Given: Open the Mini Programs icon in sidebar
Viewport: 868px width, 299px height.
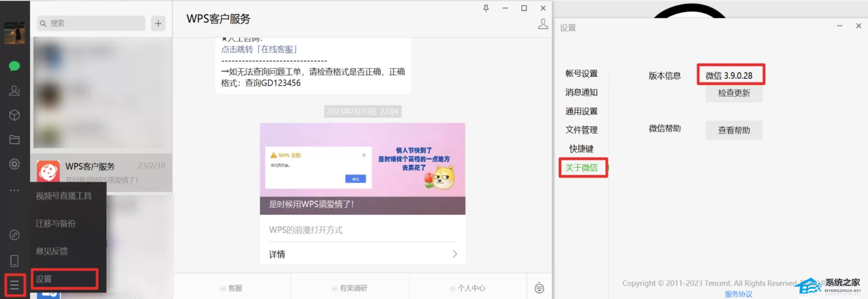Looking at the screenshot, I should [14, 235].
